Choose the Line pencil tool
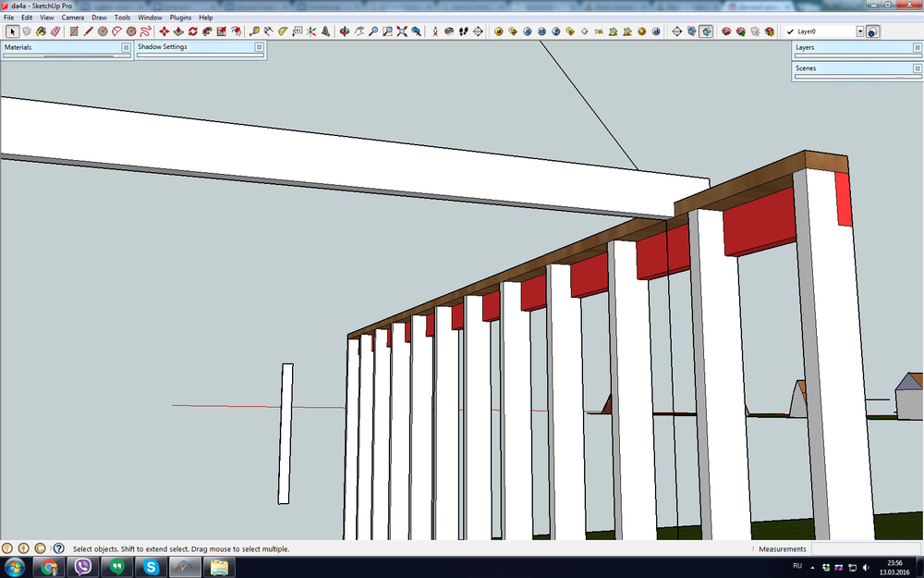This screenshot has height=578, width=924. tap(89, 31)
